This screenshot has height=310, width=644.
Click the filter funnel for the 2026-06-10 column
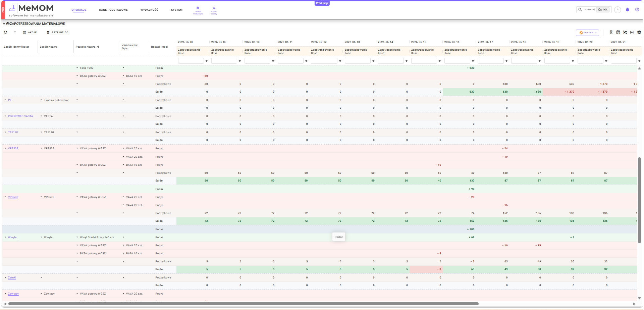point(273,61)
